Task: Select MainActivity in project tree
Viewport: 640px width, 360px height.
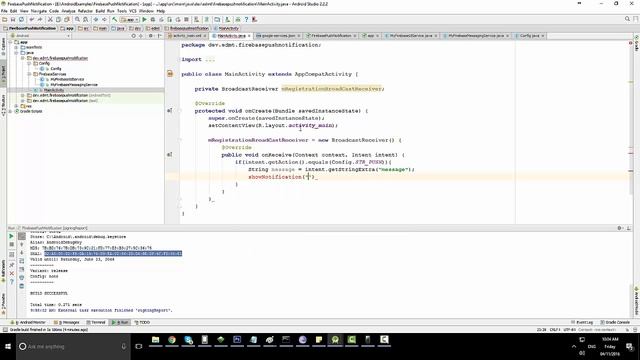Action: coord(53,90)
